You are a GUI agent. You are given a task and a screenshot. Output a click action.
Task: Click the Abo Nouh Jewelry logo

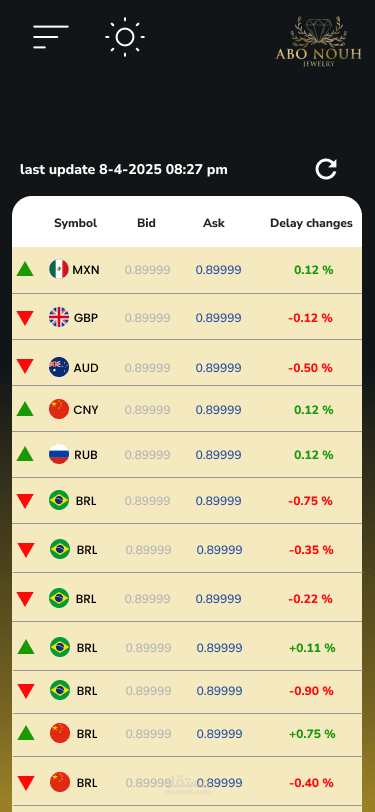pos(318,41)
